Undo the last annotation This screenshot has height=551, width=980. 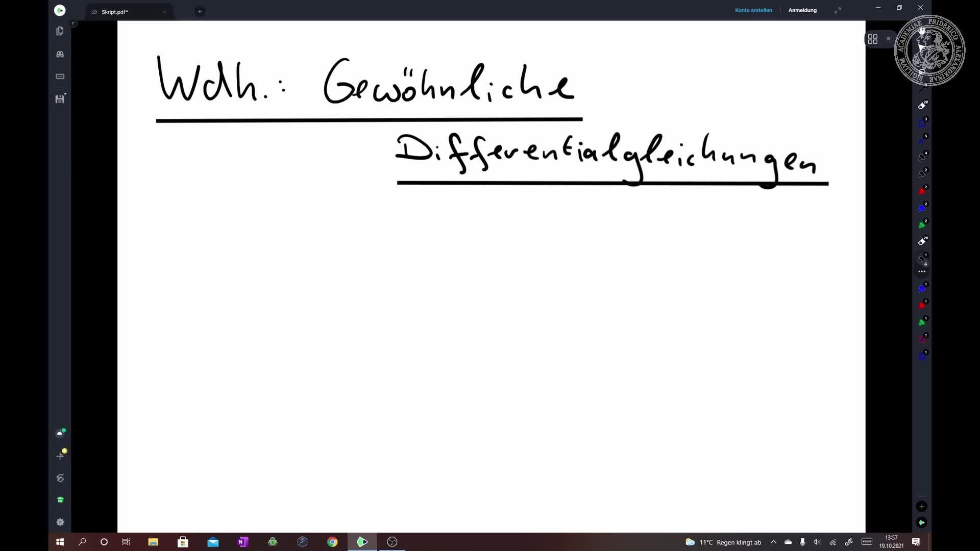pos(60,479)
